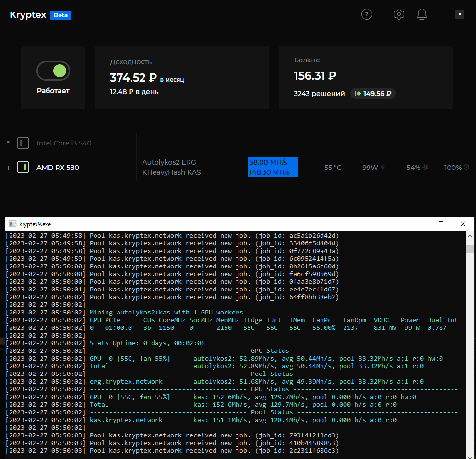Click the 156.31 ₽ balance value
The image size is (476, 459).
(315, 76)
